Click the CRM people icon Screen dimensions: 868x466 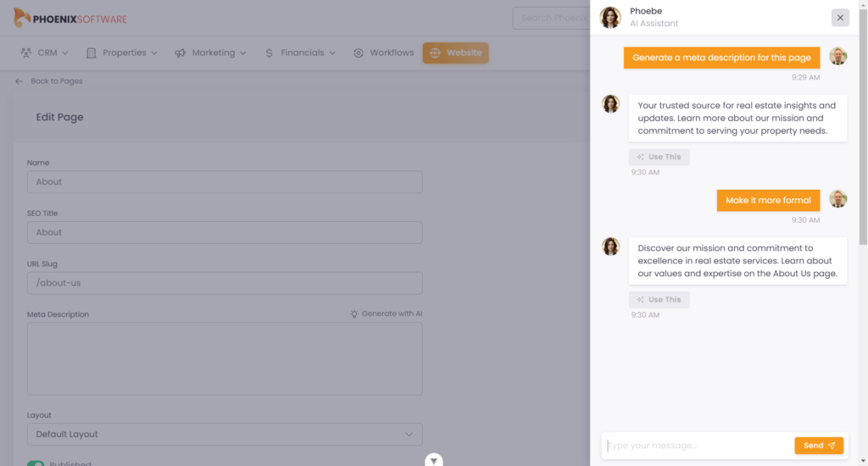click(x=26, y=53)
